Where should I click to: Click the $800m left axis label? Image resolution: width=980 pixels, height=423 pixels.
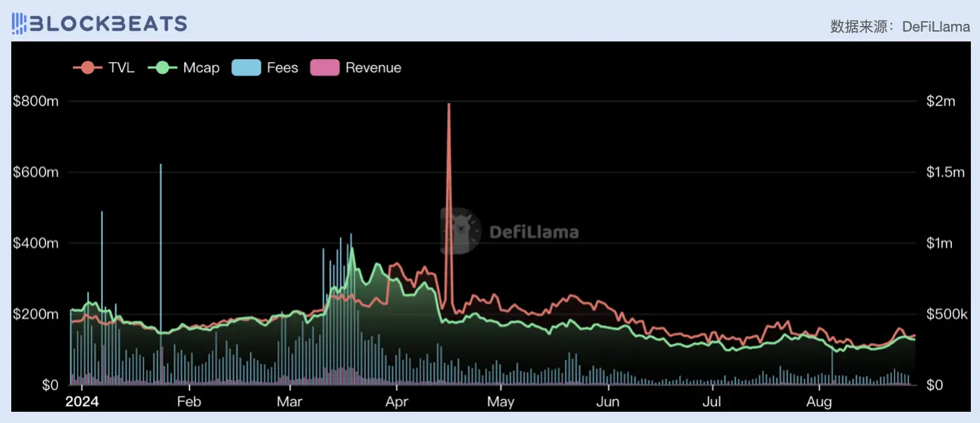pos(35,101)
